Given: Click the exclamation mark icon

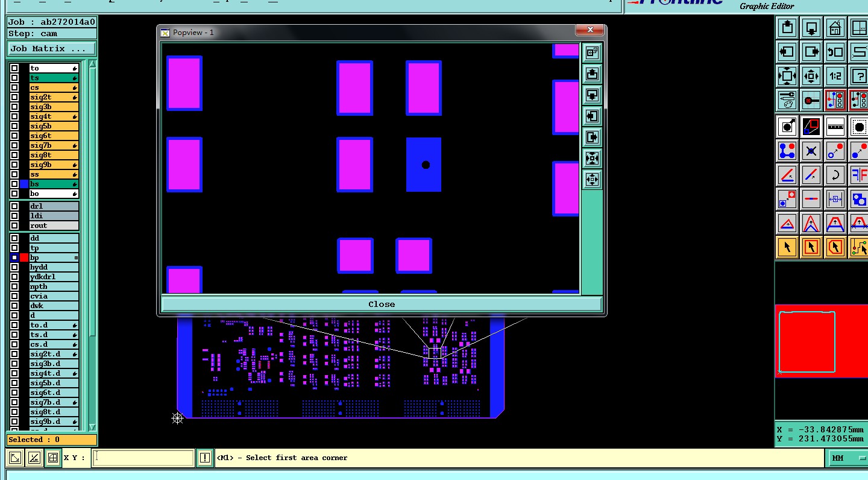Looking at the screenshot, I should pyautogui.click(x=205, y=458).
